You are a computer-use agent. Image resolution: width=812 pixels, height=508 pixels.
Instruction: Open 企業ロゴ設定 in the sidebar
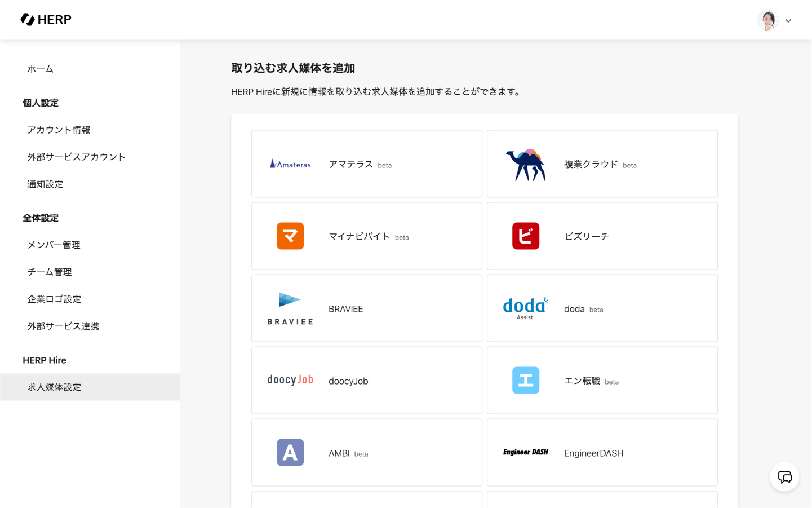[90, 299]
